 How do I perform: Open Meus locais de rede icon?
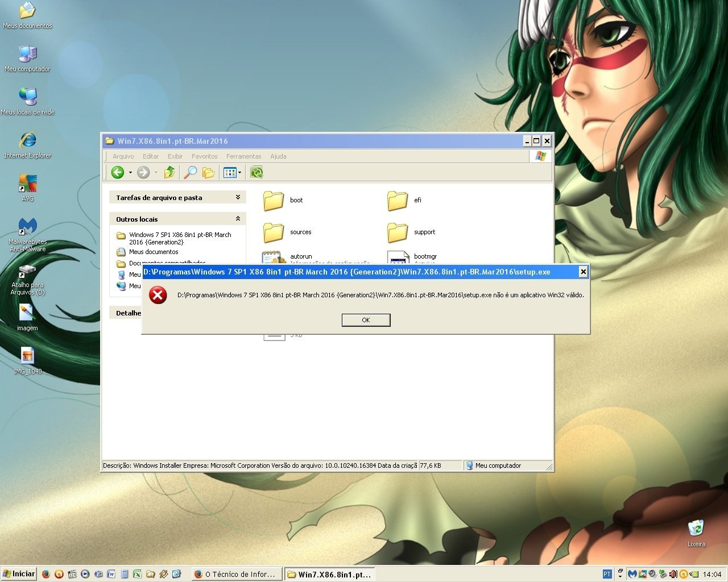click(x=27, y=102)
